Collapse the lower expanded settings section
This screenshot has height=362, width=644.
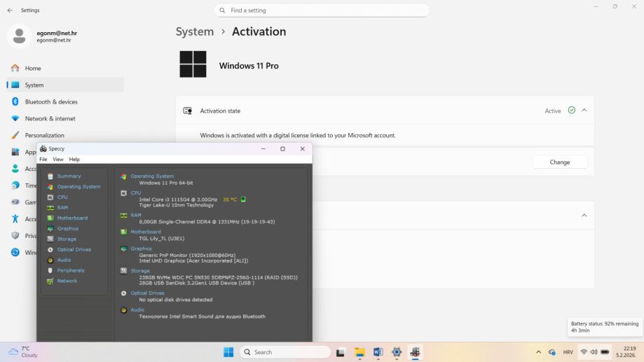(x=584, y=216)
